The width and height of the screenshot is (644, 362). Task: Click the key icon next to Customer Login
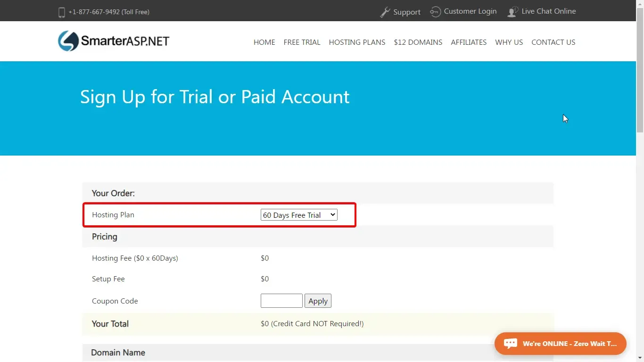(x=435, y=11)
